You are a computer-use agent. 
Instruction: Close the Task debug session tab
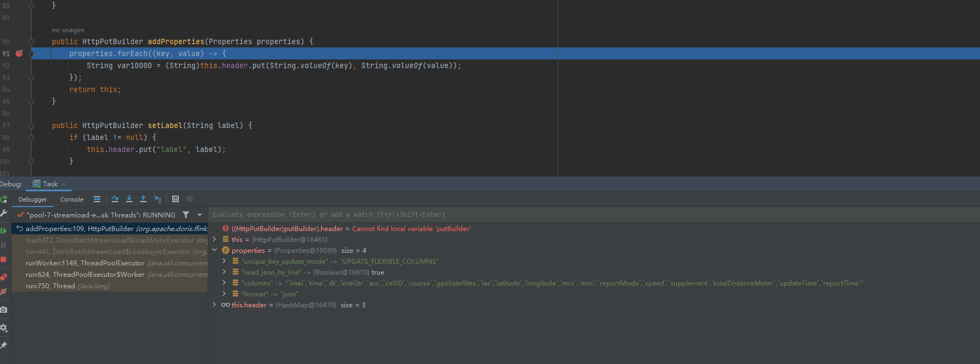tap(64, 184)
